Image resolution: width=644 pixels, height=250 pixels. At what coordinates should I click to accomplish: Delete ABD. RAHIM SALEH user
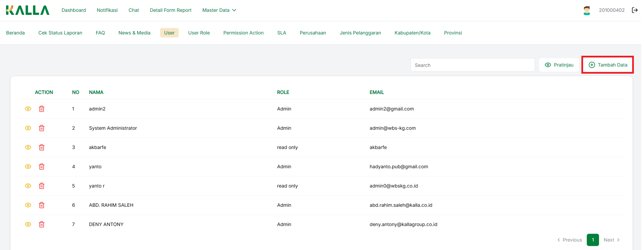(42, 205)
